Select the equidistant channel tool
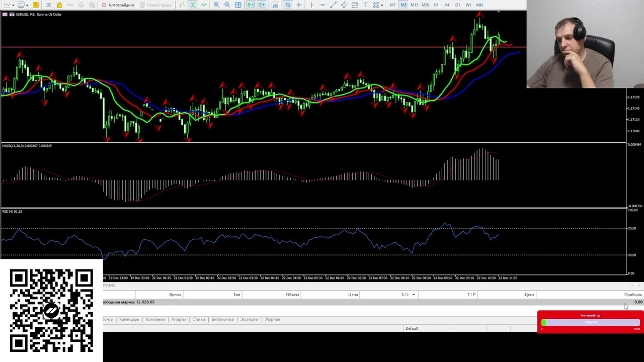Viewport: 644px width, 362px height. tap(344, 5)
